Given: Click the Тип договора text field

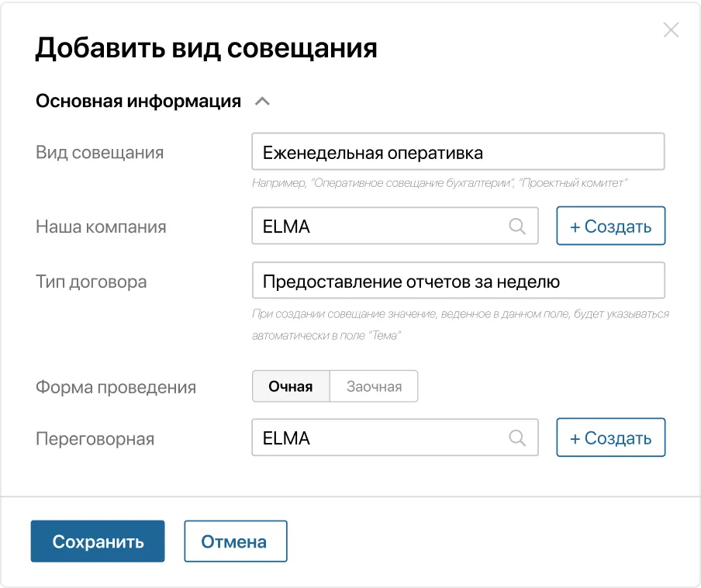Looking at the screenshot, I should (x=458, y=280).
